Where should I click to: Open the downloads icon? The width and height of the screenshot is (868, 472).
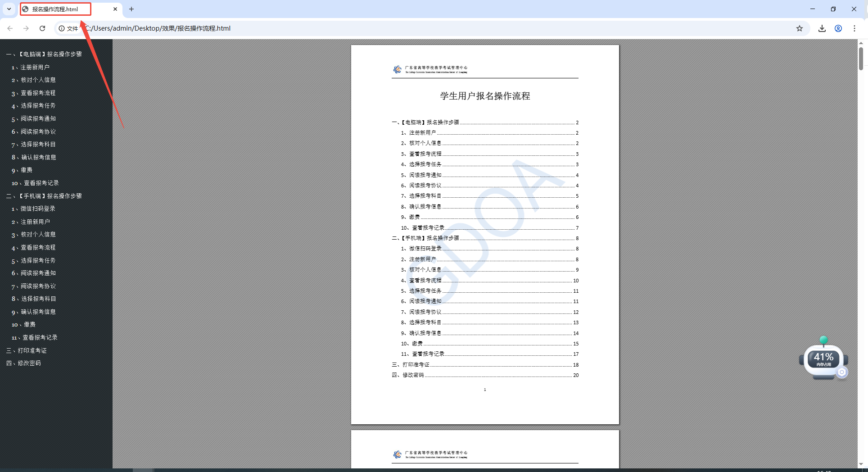pos(822,28)
